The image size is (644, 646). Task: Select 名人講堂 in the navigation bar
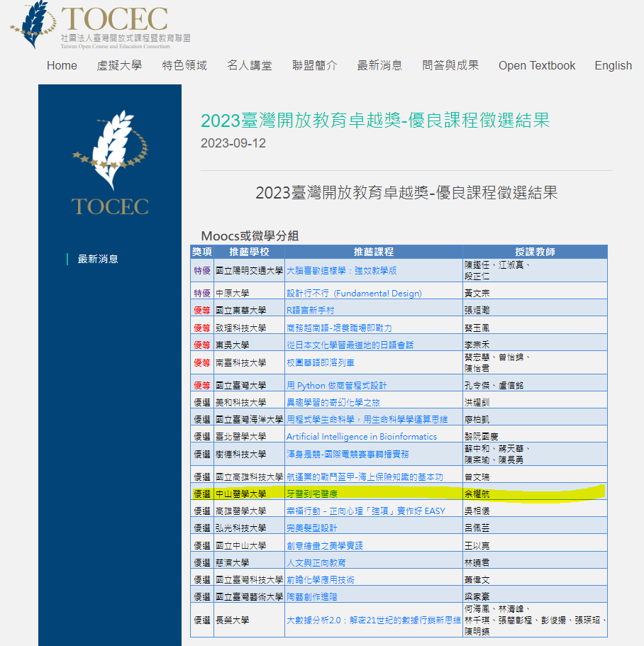[250, 65]
